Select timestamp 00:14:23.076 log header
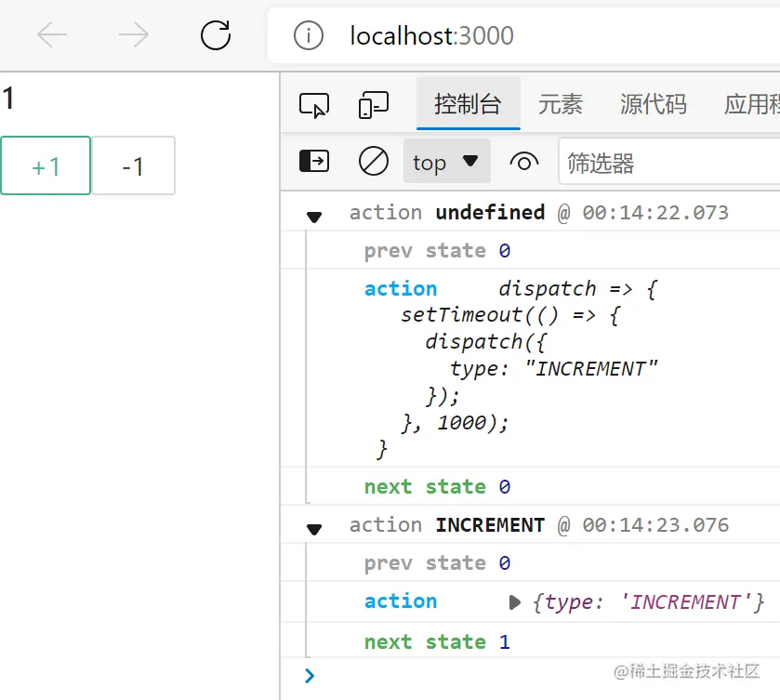Image resolution: width=780 pixels, height=700 pixels. tap(655, 525)
